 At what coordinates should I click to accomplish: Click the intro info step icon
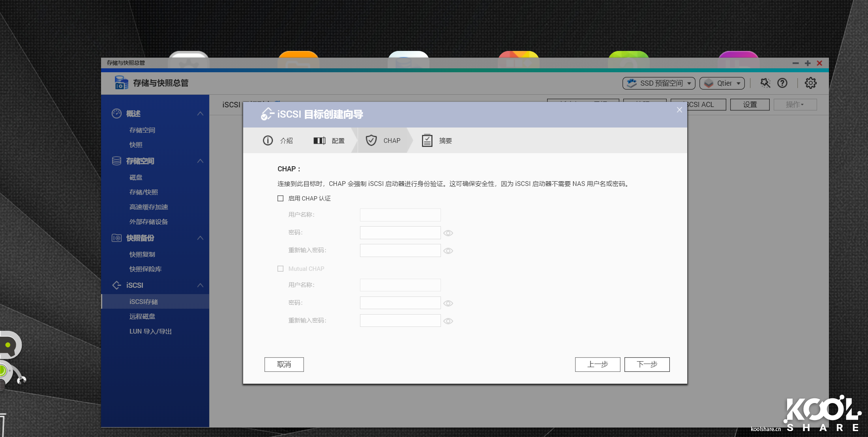click(268, 141)
